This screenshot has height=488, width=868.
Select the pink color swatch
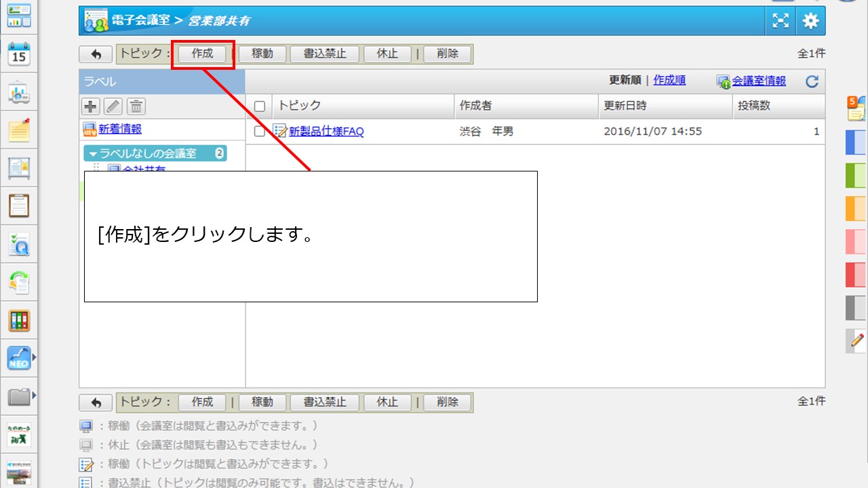(856, 242)
